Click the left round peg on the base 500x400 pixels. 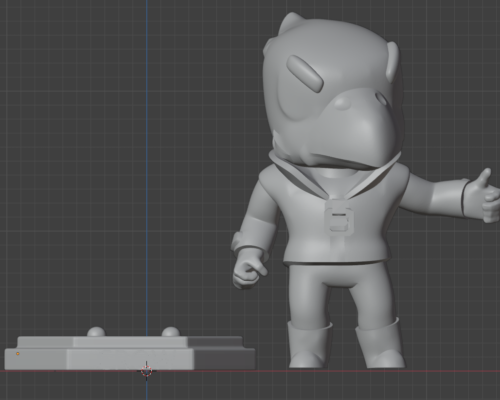click(x=96, y=332)
